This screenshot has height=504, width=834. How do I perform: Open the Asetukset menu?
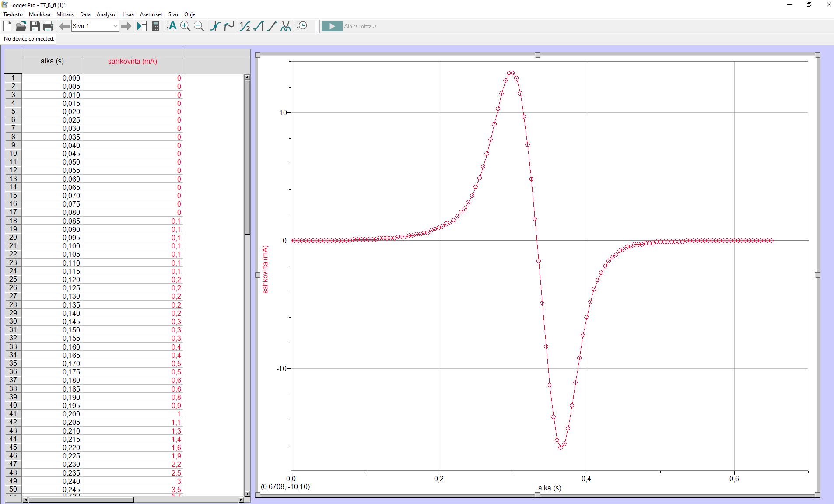click(x=151, y=14)
